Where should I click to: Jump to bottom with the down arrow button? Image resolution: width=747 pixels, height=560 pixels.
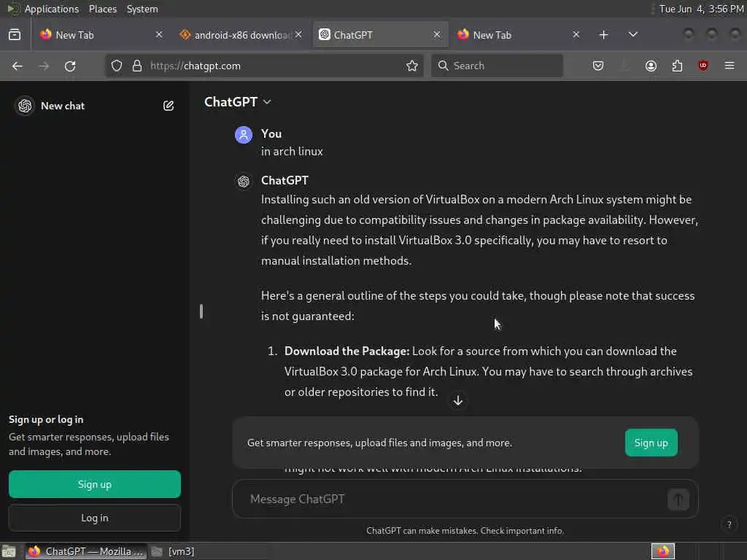point(458,400)
